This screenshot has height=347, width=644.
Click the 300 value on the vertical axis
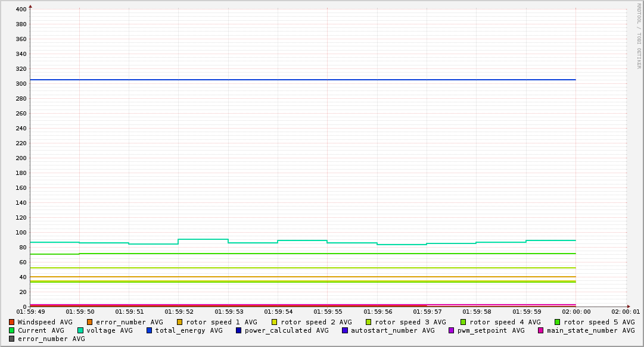click(x=21, y=84)
